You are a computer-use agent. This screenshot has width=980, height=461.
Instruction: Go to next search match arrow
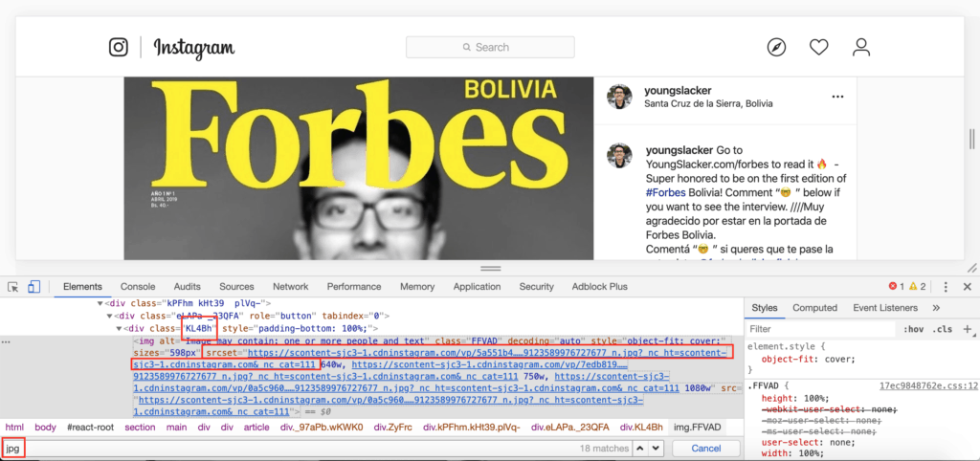coord(656,448)
